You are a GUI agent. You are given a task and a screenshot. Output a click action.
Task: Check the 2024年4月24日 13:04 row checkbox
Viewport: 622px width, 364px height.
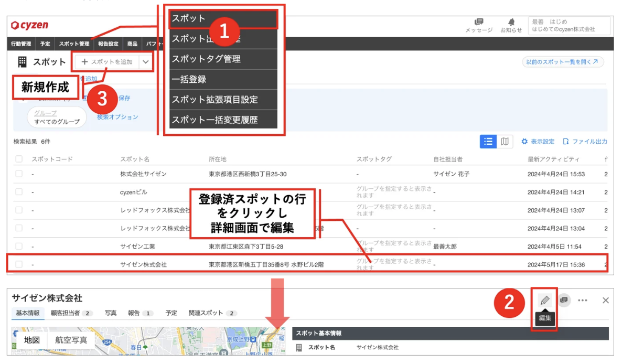[19, 228]
